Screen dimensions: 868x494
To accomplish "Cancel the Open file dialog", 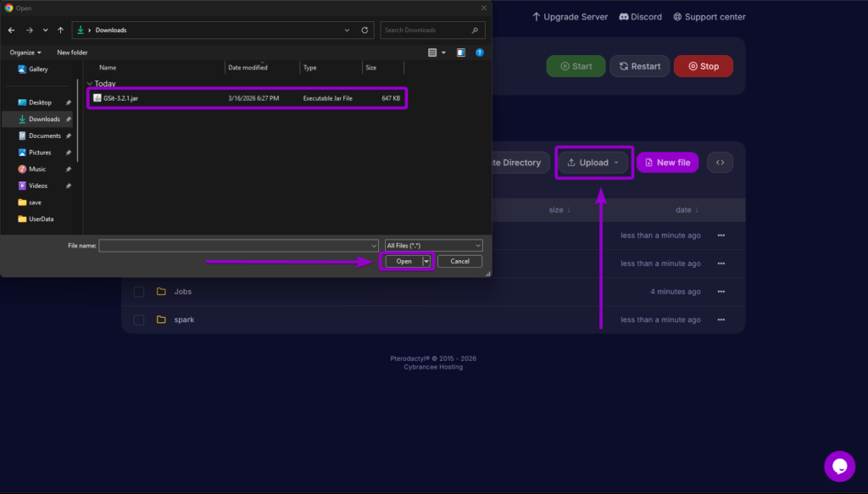I will 459,261.
